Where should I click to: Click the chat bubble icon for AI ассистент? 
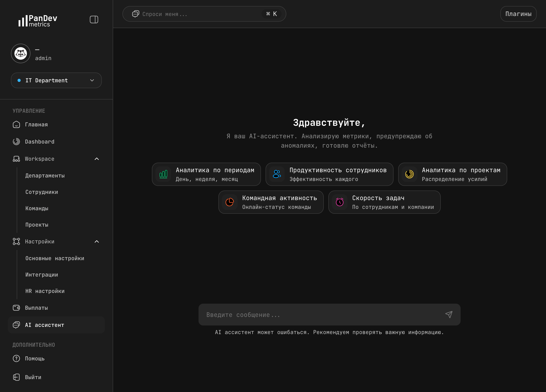click(x=16, y=325)
